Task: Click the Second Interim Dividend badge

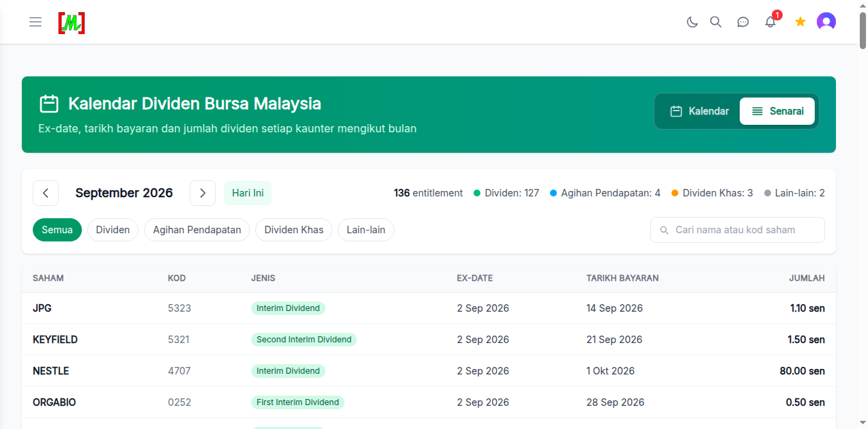Action: point(304,340)
